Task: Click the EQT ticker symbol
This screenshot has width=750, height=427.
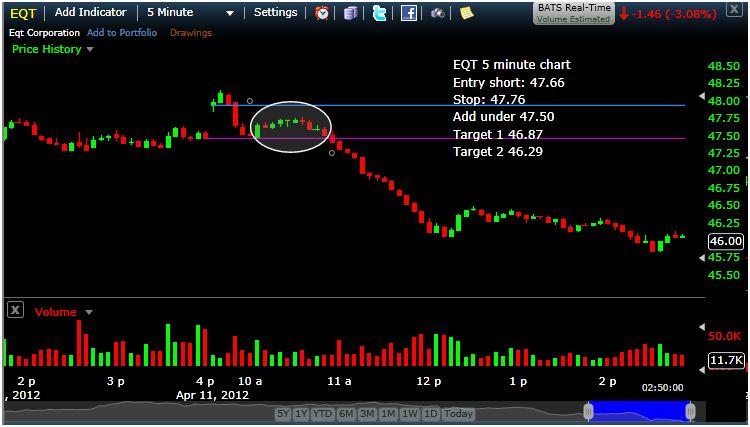Action: pos(23,13)
